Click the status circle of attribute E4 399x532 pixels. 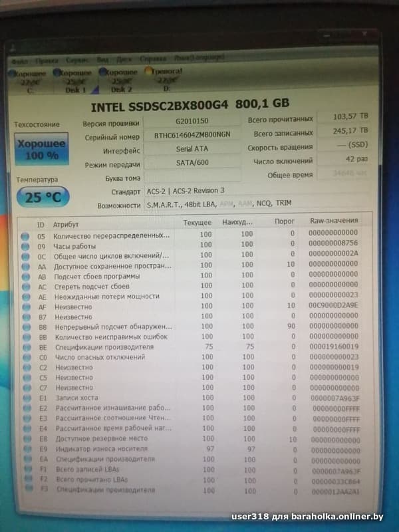(28, 429)
